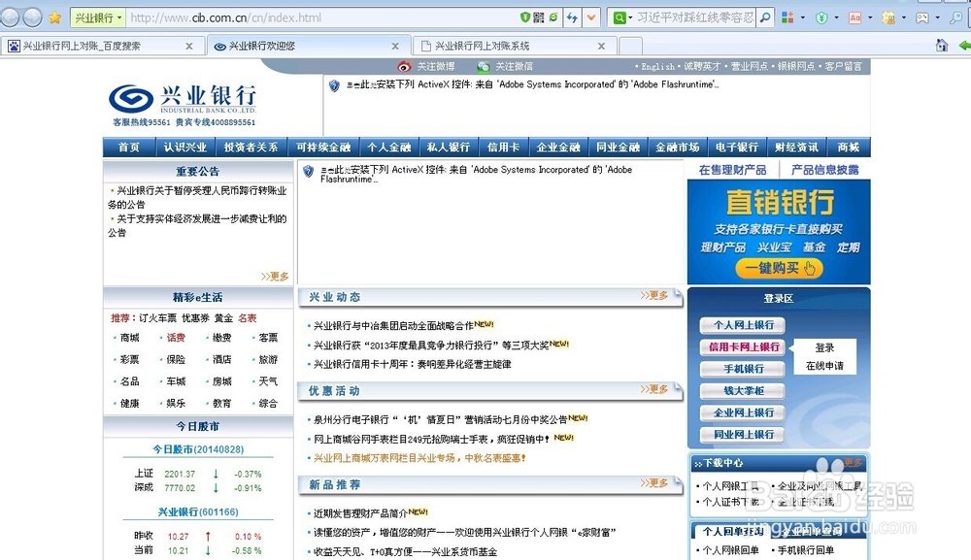This screenshot has width=971, height=560.
Task: Click the colorful apps grid toolbar icon
Action: [x=787, y=17]
